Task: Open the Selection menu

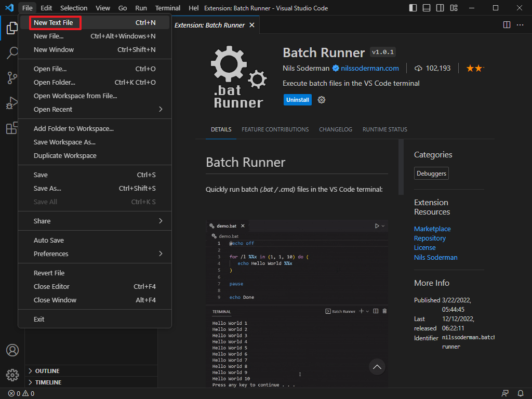Action: coord(74,8)
